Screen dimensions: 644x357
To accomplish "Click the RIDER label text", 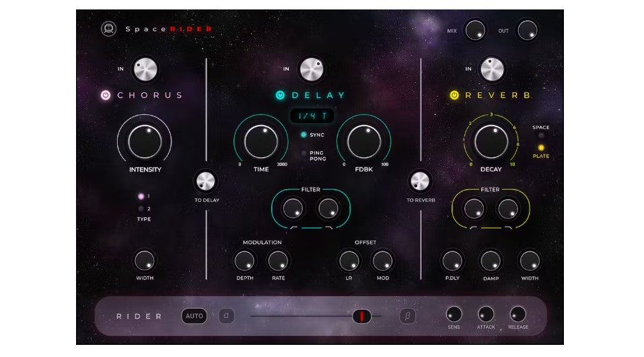I will click(139, 317).
